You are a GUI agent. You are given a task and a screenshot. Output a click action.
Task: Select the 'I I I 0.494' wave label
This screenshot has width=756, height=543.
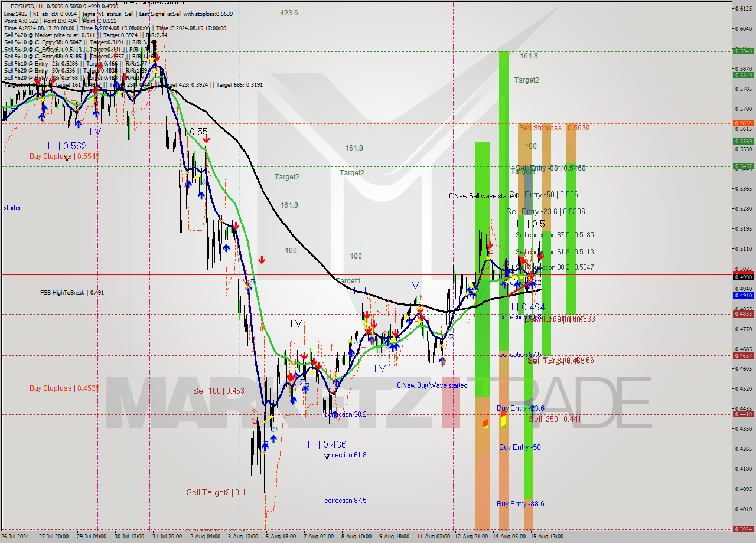click(x=525, y=307)
